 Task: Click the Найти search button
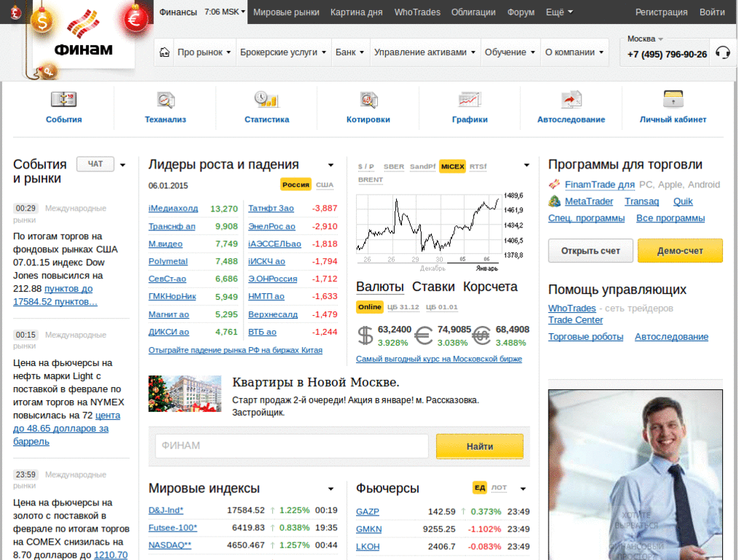point(480,446)
